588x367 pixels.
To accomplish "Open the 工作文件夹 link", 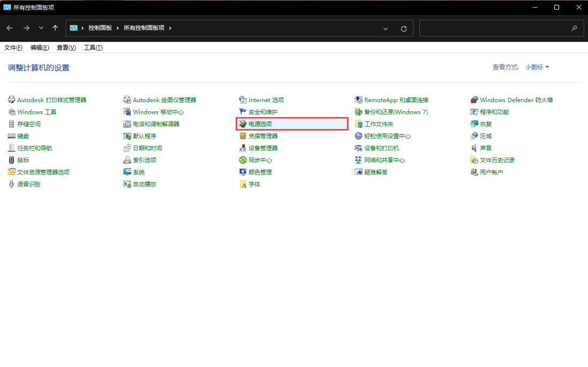I will [379, 124].
